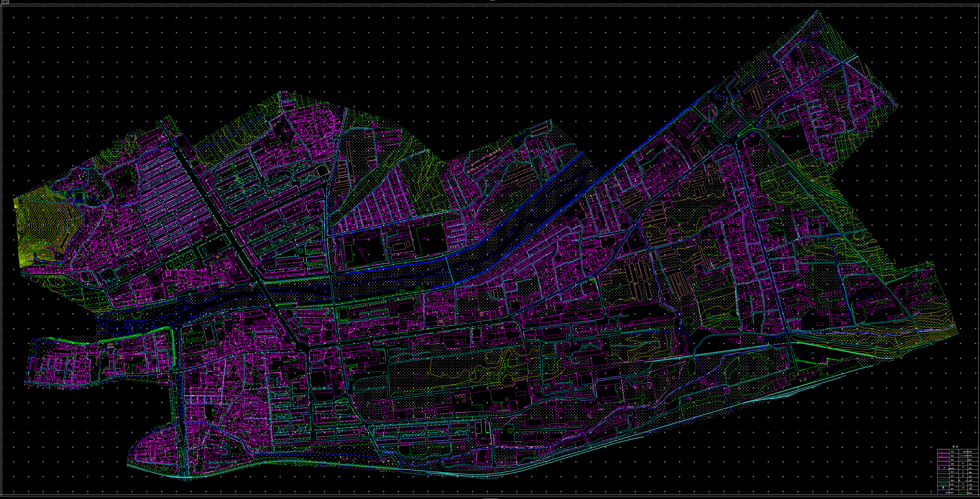This screenshot has height=499, width=980.
Task: Click the map index diagram in top-left corner
Action: tap(5, 2)
